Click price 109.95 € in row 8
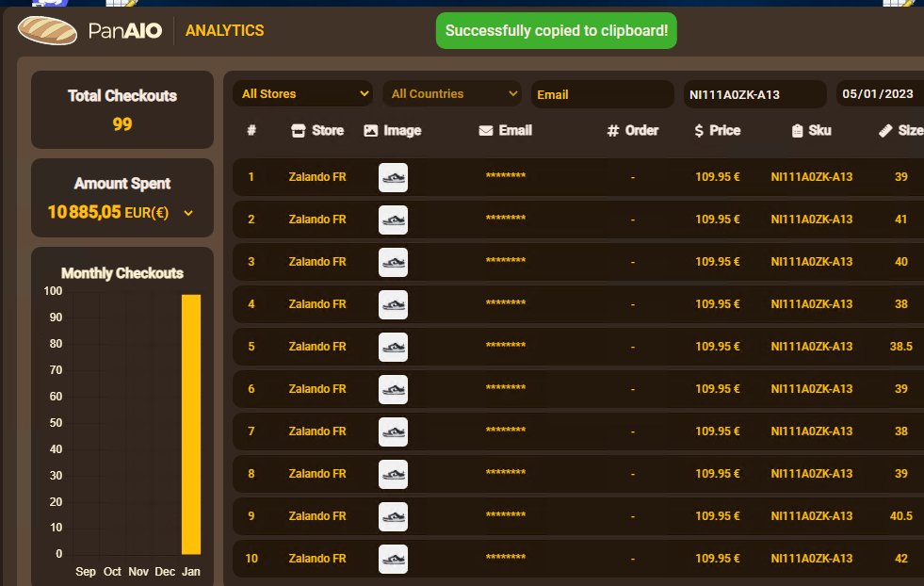The height and width of the screenshot is (586, 924). click(x=717, y=474)
